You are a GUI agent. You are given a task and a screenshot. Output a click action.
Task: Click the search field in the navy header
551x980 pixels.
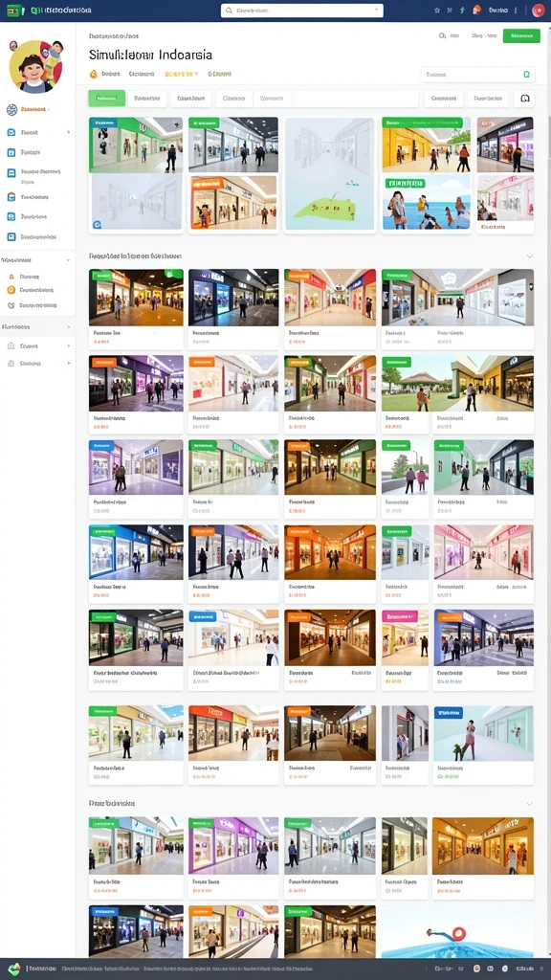coord(301,10)
